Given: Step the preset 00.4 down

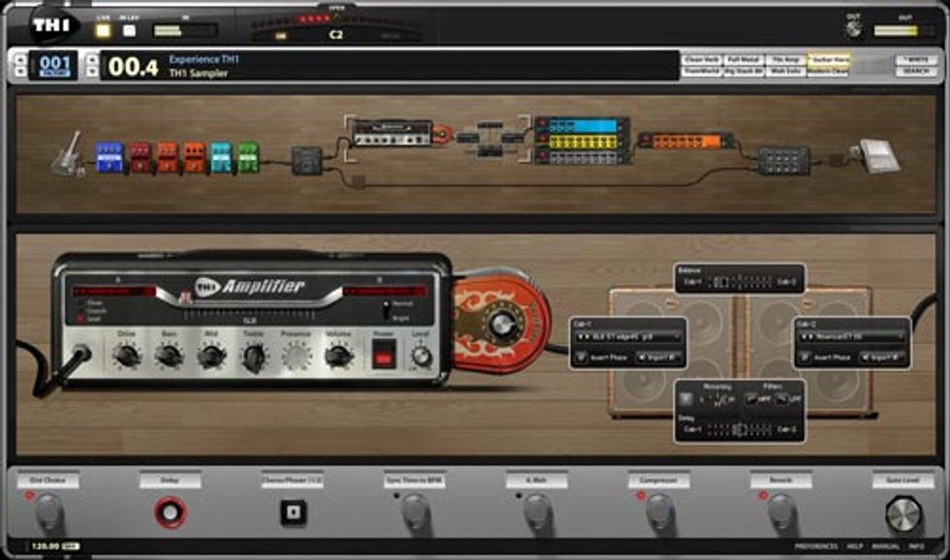Looking at the screenshot, I should point(92,72).
